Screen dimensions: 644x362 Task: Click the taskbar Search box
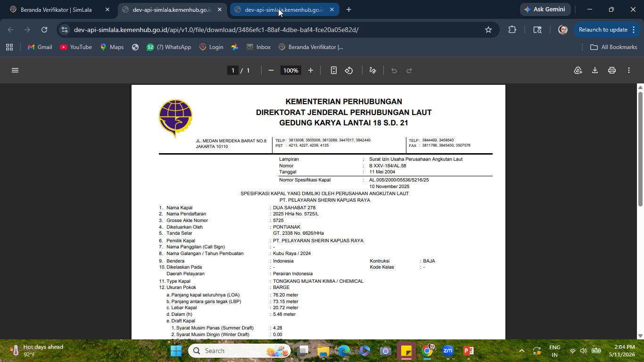240,351
